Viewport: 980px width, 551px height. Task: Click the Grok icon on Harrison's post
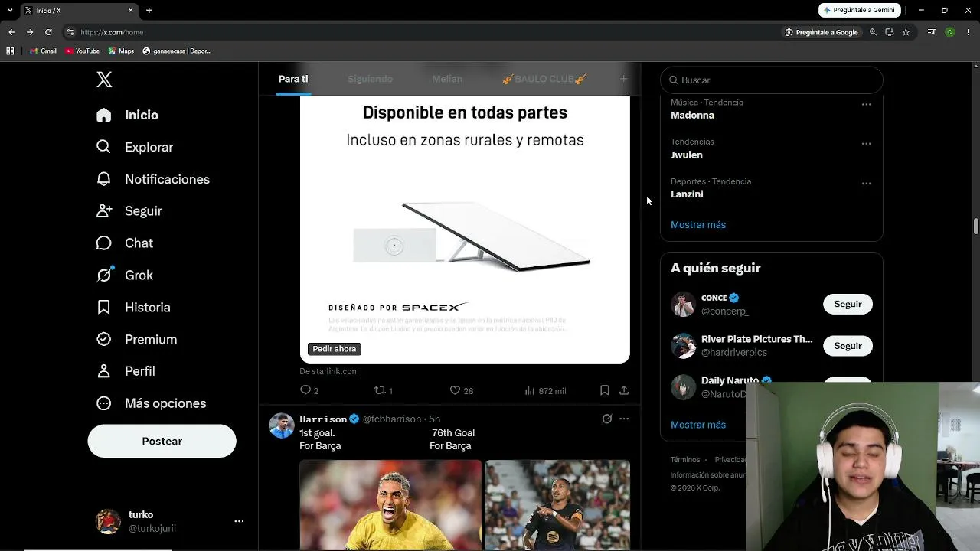607,419
